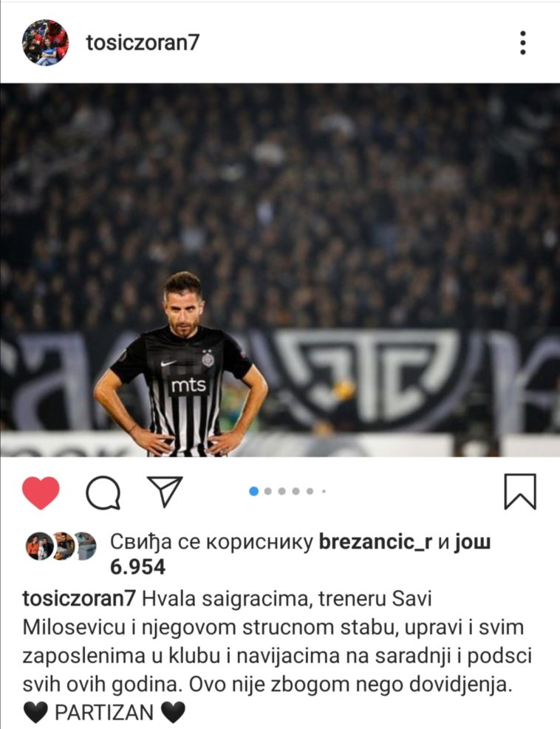This screenshot has height=729, width=560.
Task: Open the three-dot post options menu
Action: (x=523, y=43)
